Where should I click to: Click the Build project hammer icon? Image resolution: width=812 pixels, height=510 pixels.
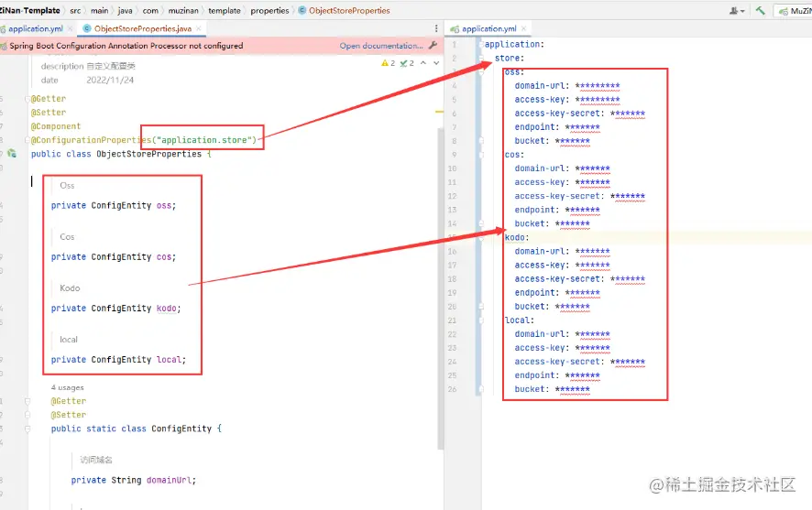(x=760, y=10)
